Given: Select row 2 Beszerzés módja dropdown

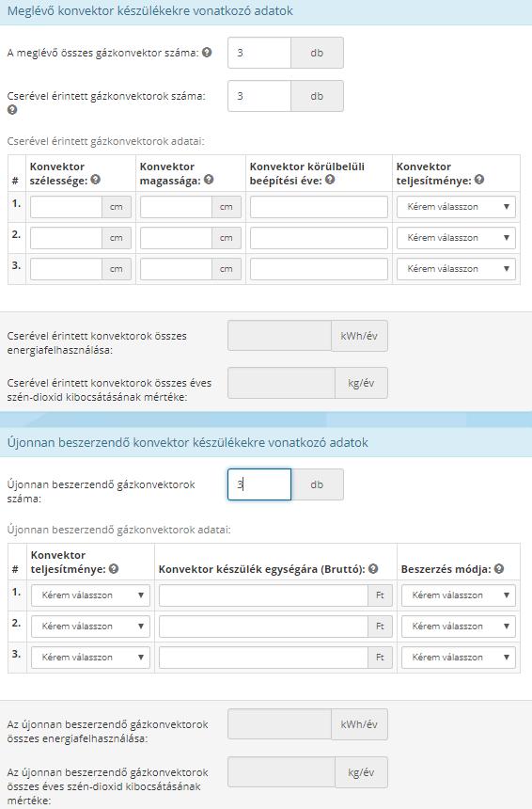Looking at the screenshot, I should coord(459,627).
